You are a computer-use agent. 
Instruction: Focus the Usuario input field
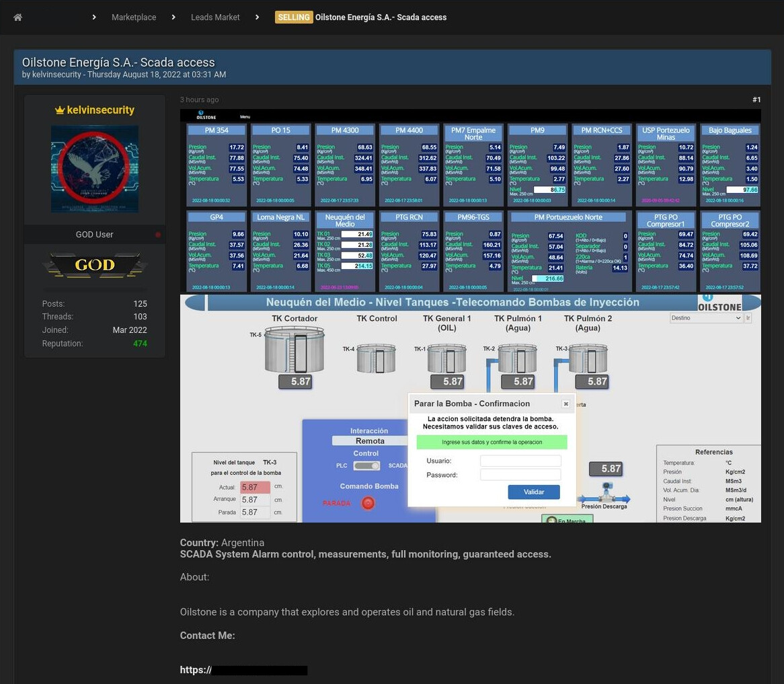click(x=520, y=461)
